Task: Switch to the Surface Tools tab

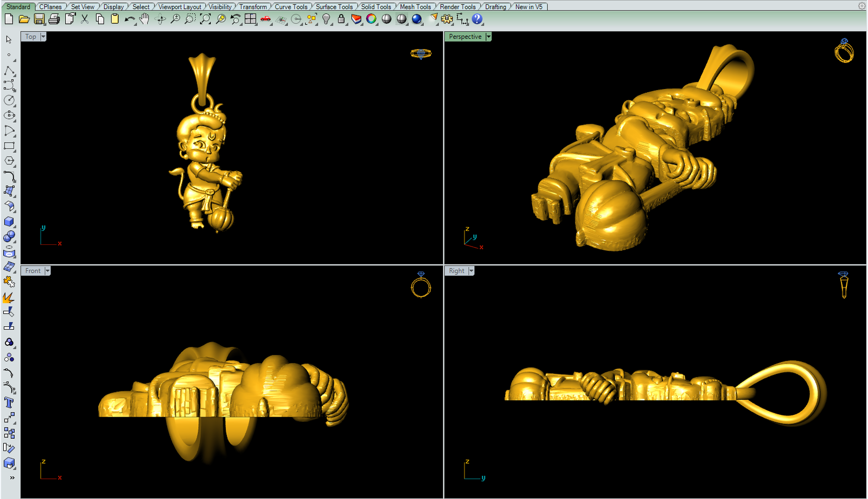Action: [334, 7]
